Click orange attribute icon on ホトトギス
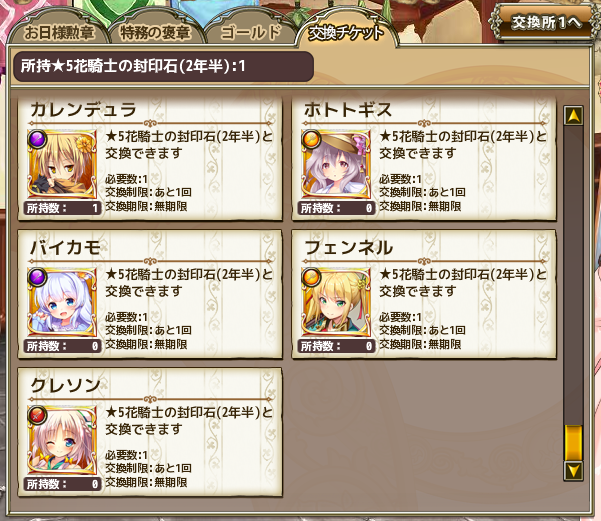The image size is (601, 521). tap(311, 139)
